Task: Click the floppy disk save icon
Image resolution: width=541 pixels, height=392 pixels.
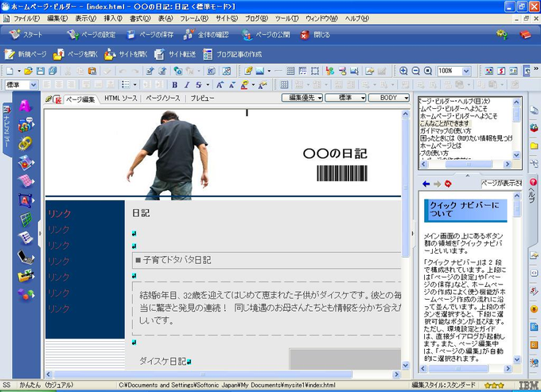Action: (x=41, y=71)
